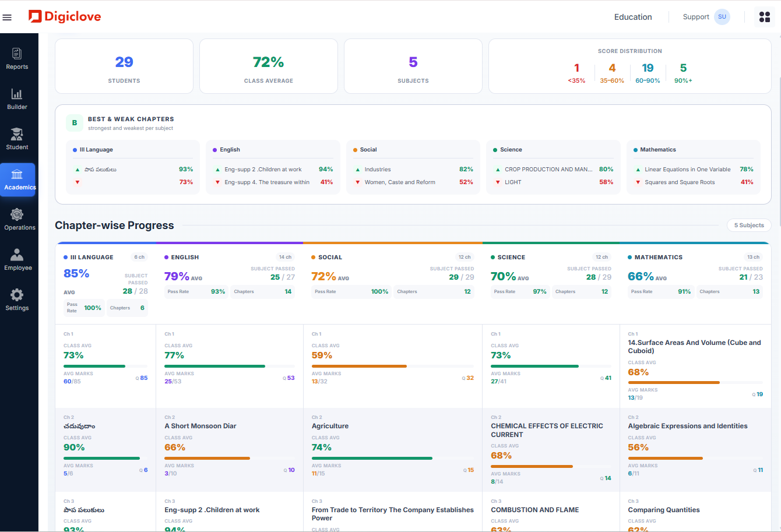The image size is (781, 532).
Task: Open the apps grid icon
Action: [x=765, y=17]
